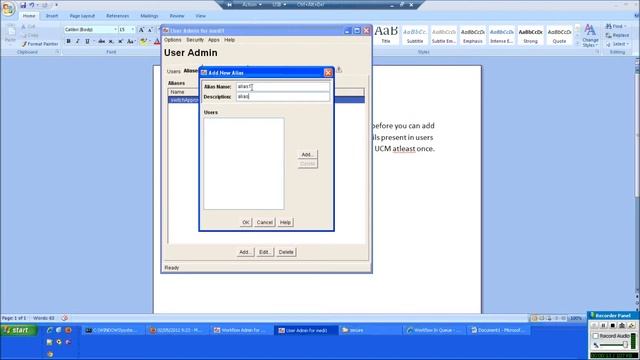Click Copy in the Clipboard group
640x360 pixels.
coord(30,35)
